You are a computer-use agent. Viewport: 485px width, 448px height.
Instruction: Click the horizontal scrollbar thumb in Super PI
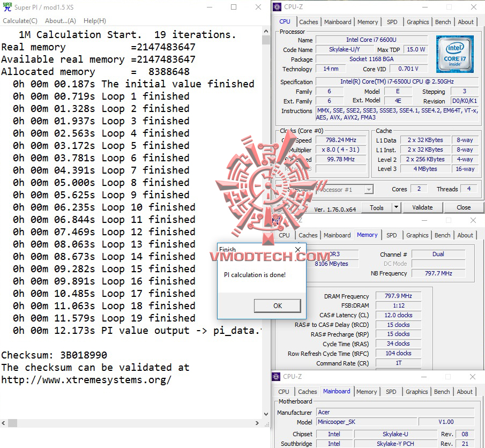[x=13, y=423]
